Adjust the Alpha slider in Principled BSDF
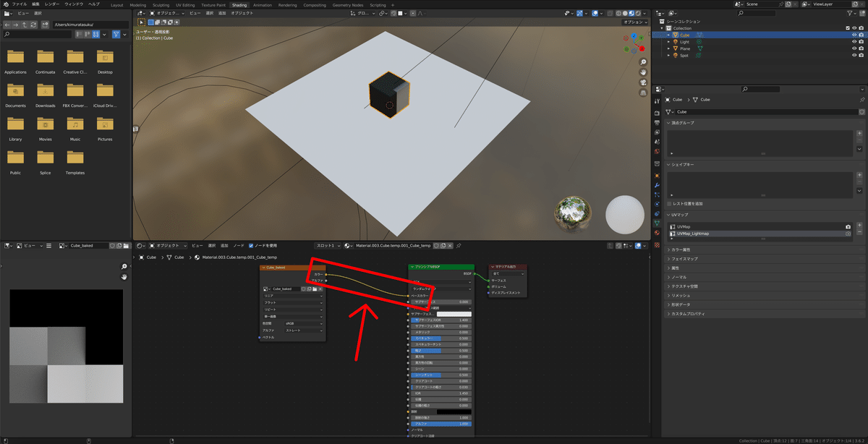Image resolution: width=868 pixels, height=444 pixels. pyautogui.click(x=441, y=424)
